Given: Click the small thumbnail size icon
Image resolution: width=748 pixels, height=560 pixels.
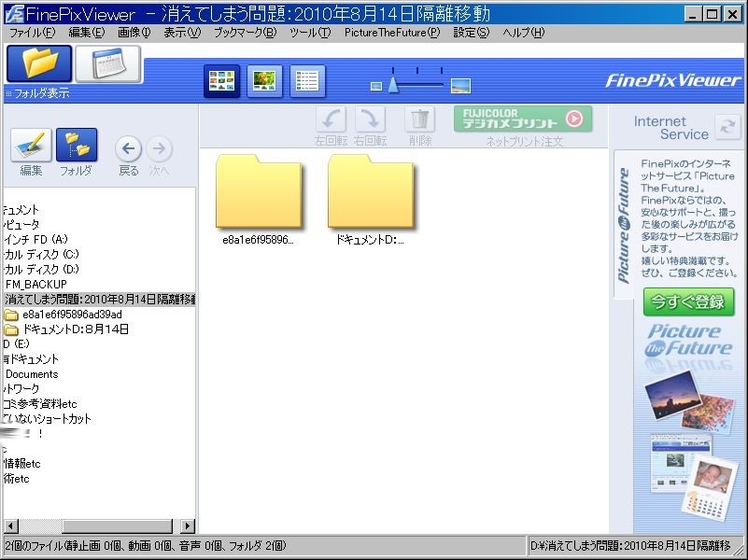Looking at the screenshot, I should click(376, 86).
